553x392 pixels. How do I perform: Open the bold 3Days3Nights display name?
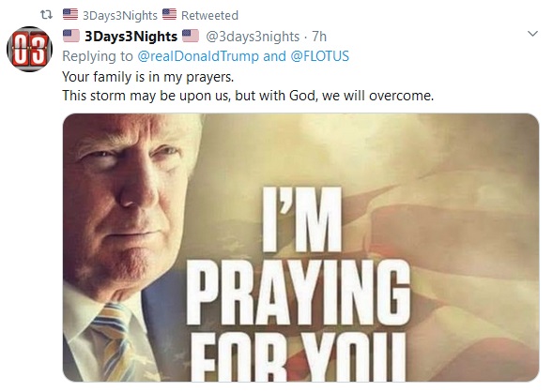pyautogui.click(x=131, y=37)
